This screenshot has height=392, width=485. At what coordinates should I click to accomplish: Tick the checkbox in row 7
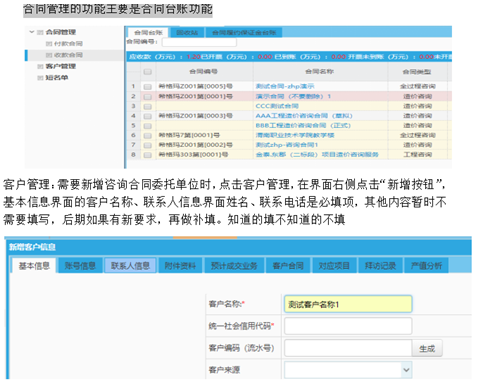pyautogui.click(x=147, y=145)
